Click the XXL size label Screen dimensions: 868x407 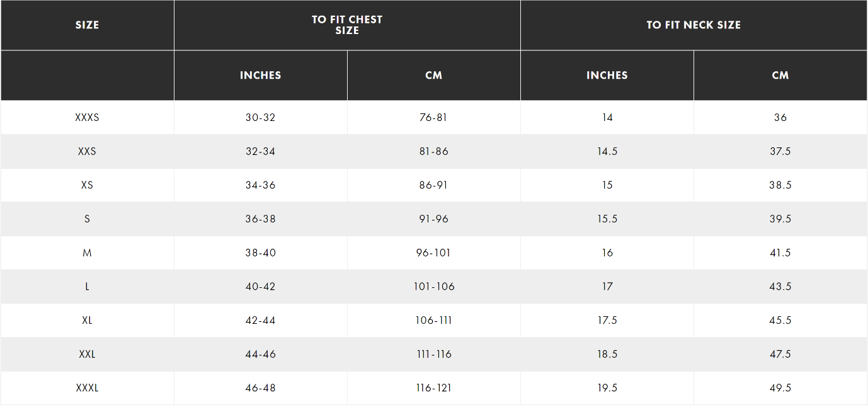pyautogui.click(x=87, y=354)
